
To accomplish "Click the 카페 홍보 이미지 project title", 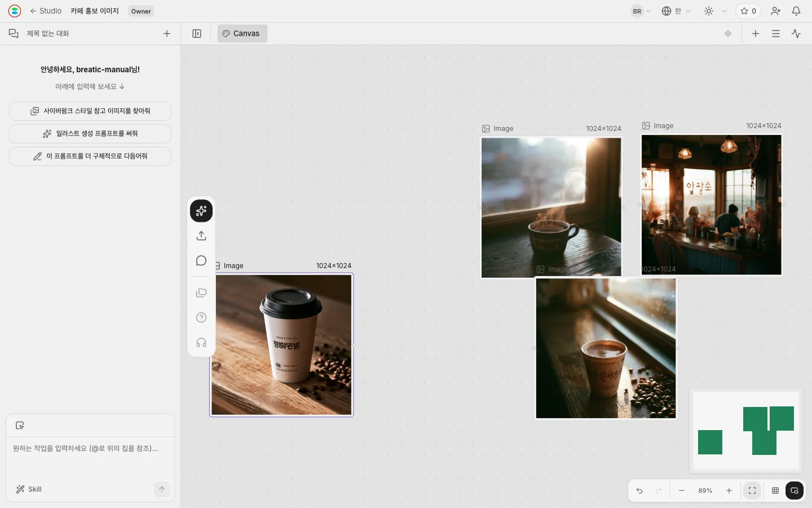I will 95,11.
